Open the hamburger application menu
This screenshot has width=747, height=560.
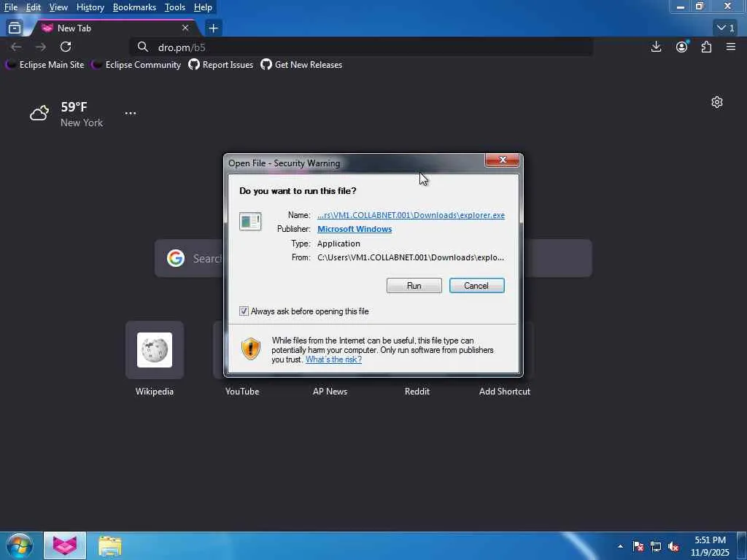pyautogui.click(x=731, y=47)
